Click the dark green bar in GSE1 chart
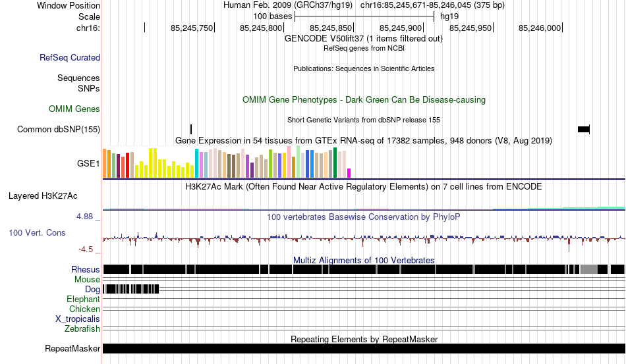Screen dimensions: 626x364 click(335, 163)
